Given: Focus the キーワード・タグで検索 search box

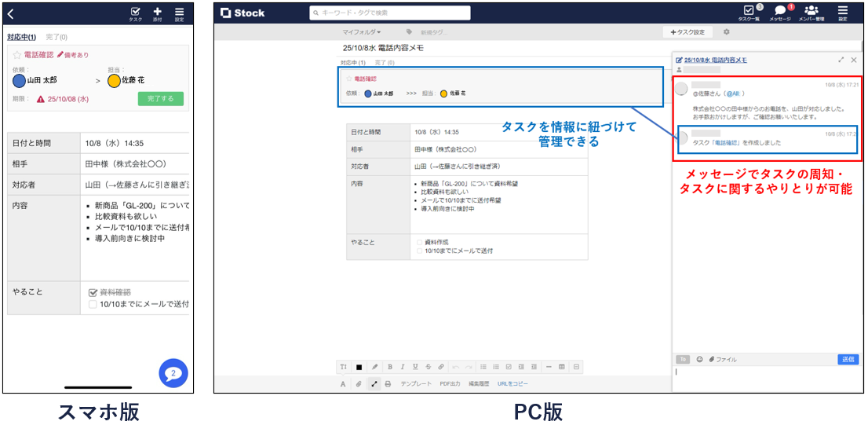Looking at the screenshot, I should pyautogui.click(x=390, y=13).
